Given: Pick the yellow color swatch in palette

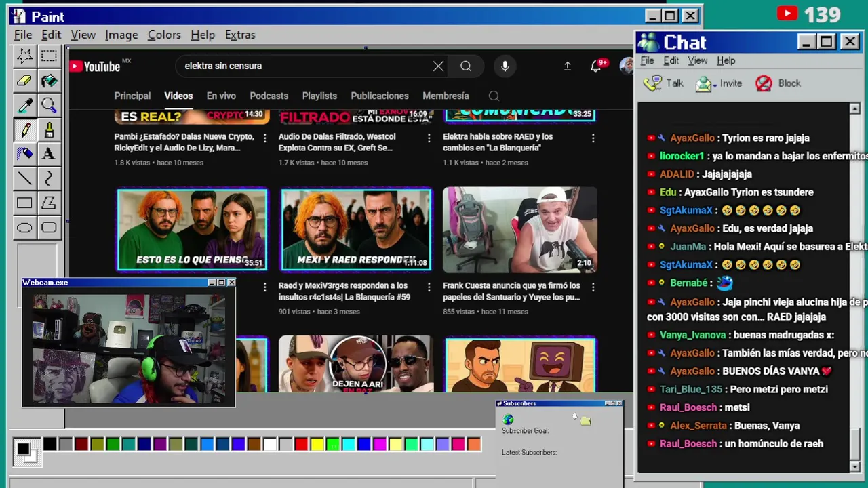Looking at the screenshot, I should pyautogui.click(x=317, y=445).
